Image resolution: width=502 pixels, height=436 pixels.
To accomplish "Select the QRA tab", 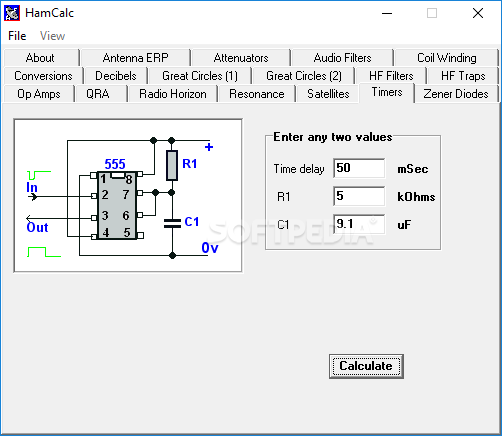I will (101, 94).
